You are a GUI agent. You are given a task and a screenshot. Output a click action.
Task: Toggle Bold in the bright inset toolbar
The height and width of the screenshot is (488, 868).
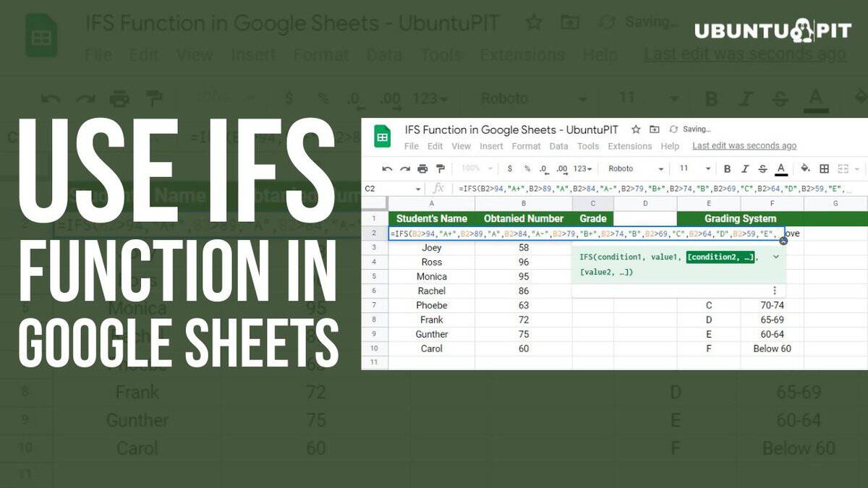(728, 168)
